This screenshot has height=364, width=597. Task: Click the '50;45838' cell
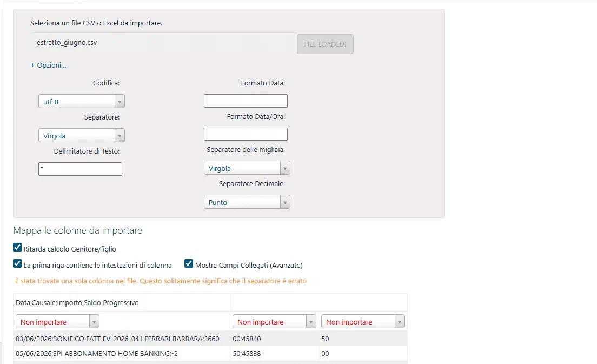pos(274,353)
